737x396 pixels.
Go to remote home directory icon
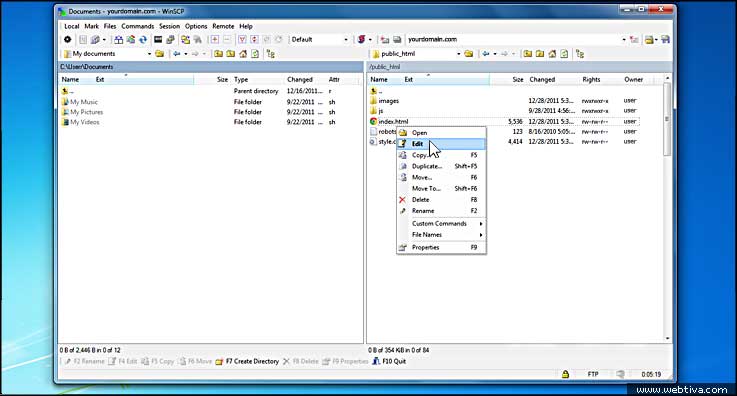pos(552,54)
